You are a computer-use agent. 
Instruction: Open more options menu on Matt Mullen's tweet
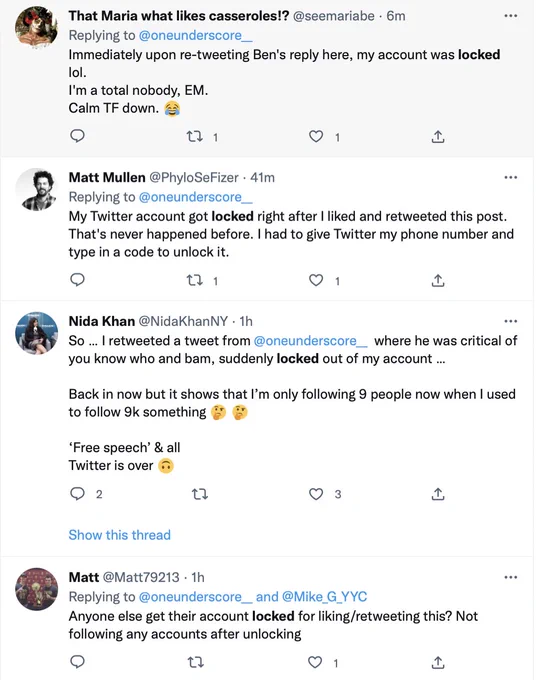click(x=511, y=177)
